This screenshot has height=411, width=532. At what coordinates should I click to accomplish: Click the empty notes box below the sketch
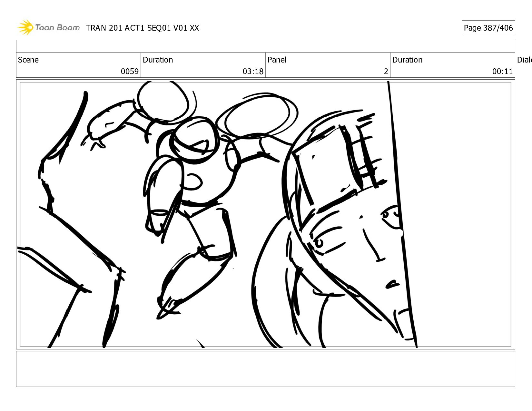(x=265, y=369)
